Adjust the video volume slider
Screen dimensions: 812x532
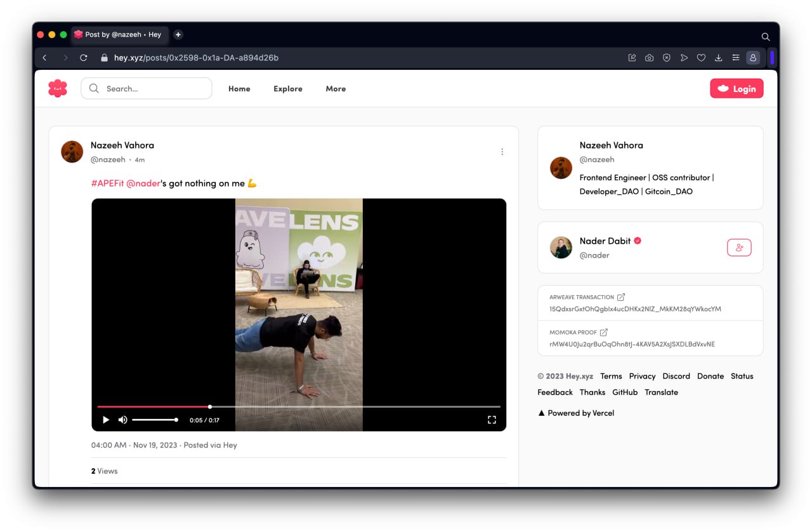coord(155,420)
